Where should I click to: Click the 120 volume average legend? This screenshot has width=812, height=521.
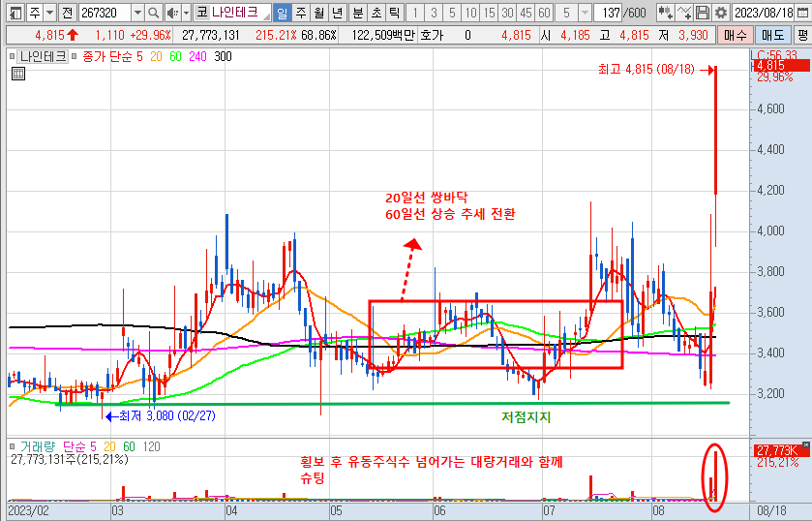151,446
